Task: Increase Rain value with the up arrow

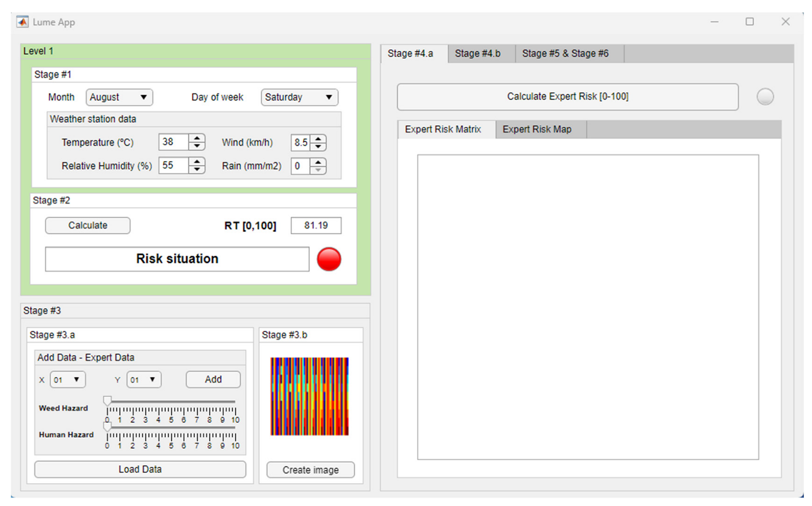Action: (x=318, y=163)
